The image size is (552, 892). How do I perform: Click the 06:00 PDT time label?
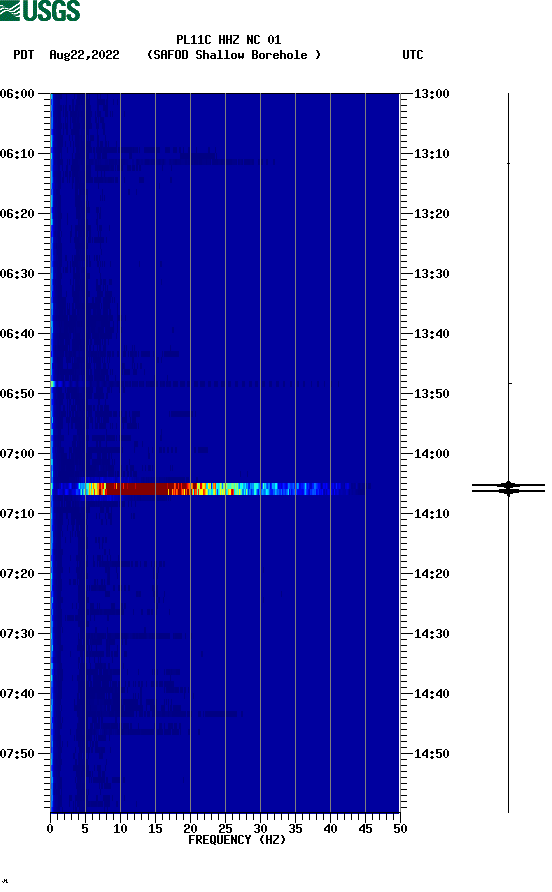18,93
